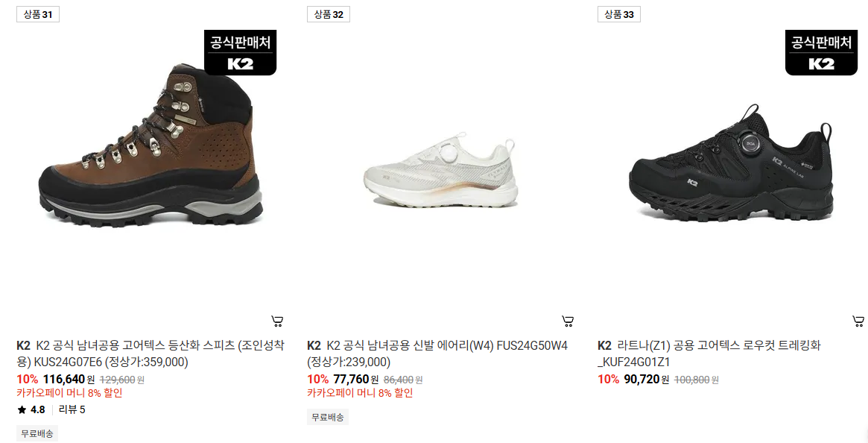This screenshot has height=443, width=868.
Task: Click the 리뷰 5 review count
Action: 72,409
